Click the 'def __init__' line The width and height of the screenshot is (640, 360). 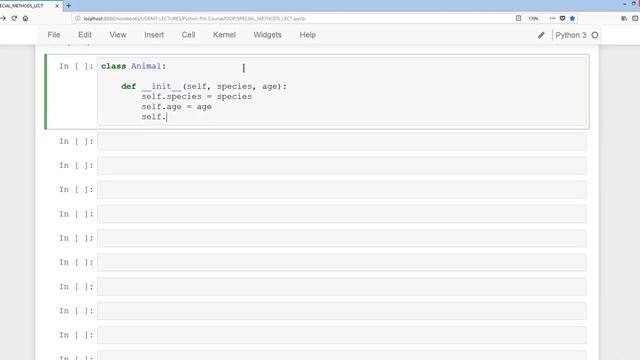[x=204, y=87]
